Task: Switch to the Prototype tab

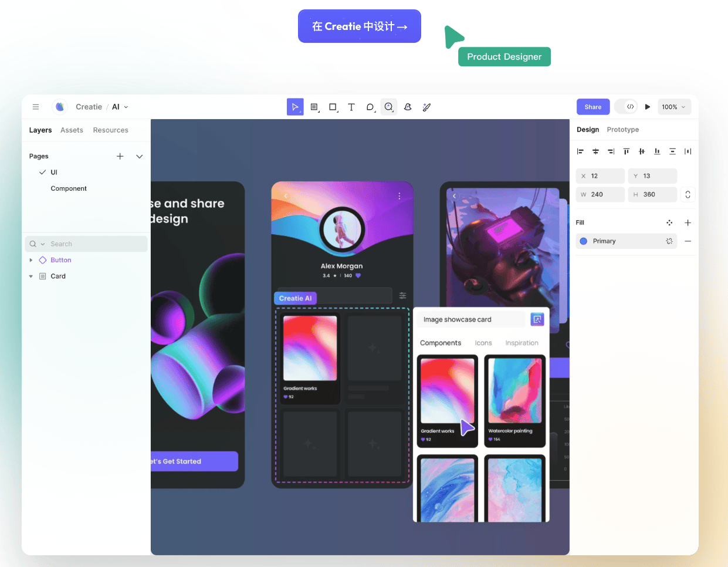Action: click(x=623, y=130)
